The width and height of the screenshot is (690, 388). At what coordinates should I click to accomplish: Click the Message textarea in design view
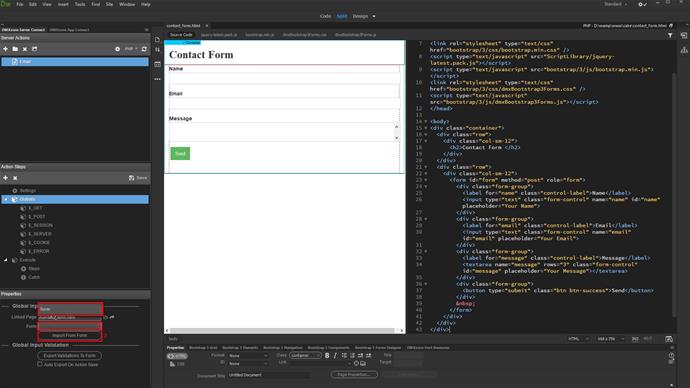(281, 132)
